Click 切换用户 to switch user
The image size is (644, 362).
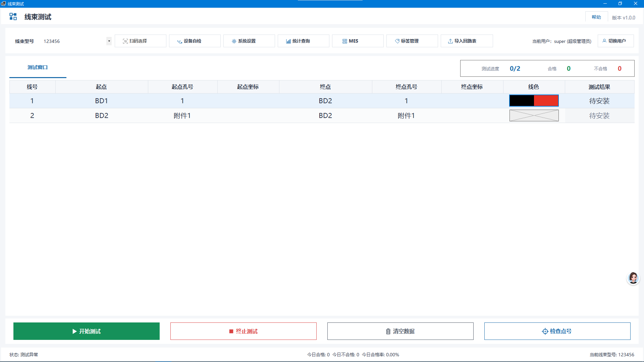[x=616, y=41]
